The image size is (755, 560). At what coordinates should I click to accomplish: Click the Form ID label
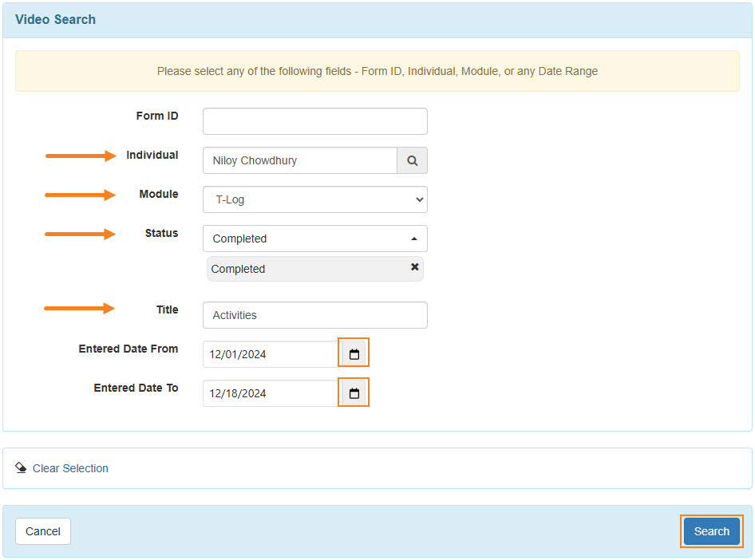157,116
